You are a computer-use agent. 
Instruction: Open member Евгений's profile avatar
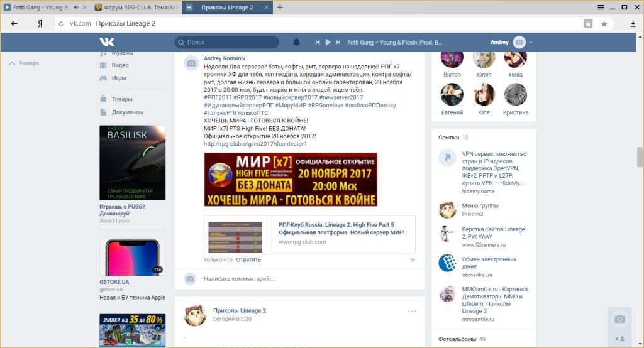pos(452,94)
